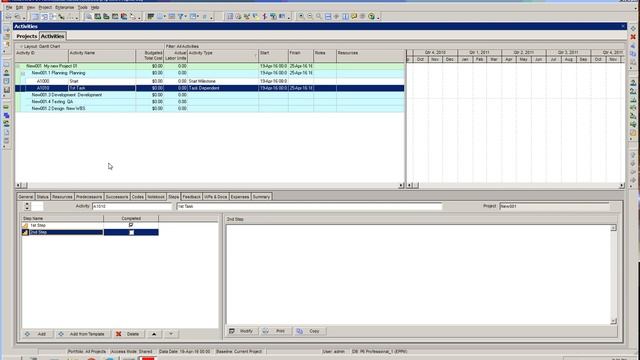This screenshot has width=640, height=360.
Task: Click the Assign Resources icon in command bar
Action: 633,82
